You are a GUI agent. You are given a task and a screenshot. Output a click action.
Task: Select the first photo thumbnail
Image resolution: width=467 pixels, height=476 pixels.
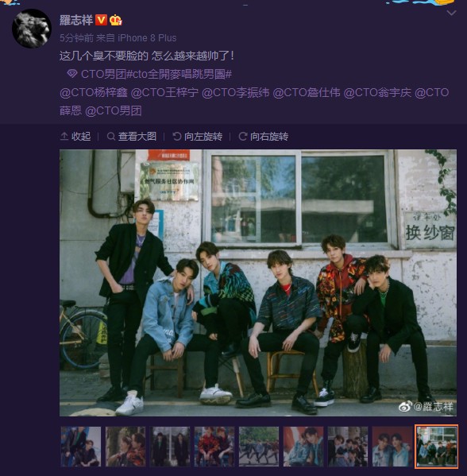(x=81, y=447)
